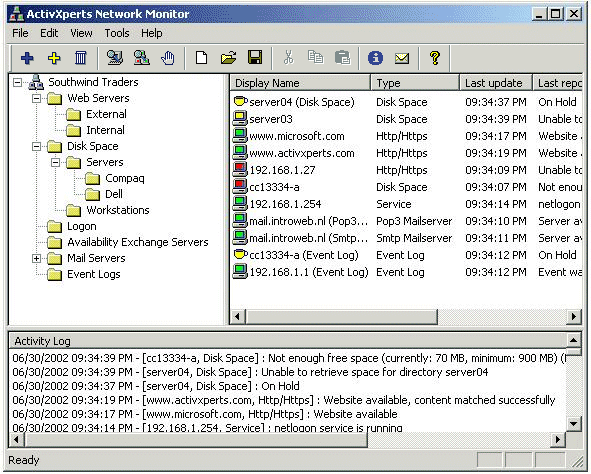Viewport: 591px width, 474px height.
Task: Click the hand hold toolbar icon
Action: click(x=168, y=58)
